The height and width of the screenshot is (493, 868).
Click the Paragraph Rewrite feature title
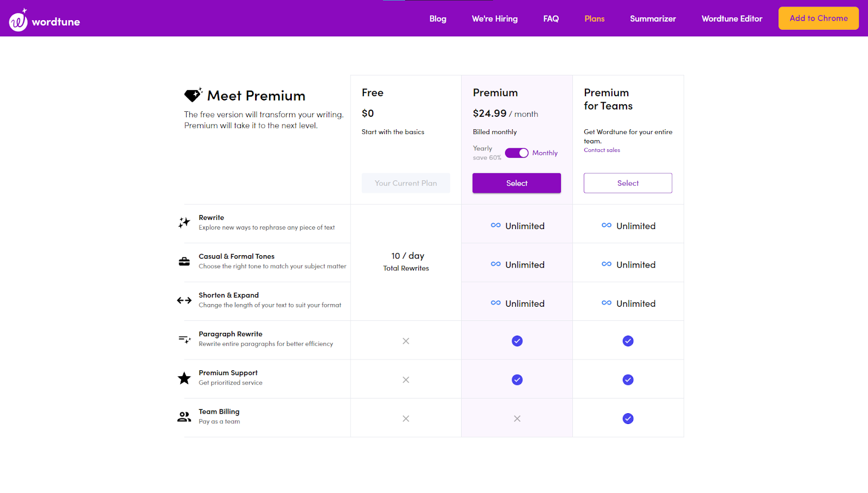(231, 334)
